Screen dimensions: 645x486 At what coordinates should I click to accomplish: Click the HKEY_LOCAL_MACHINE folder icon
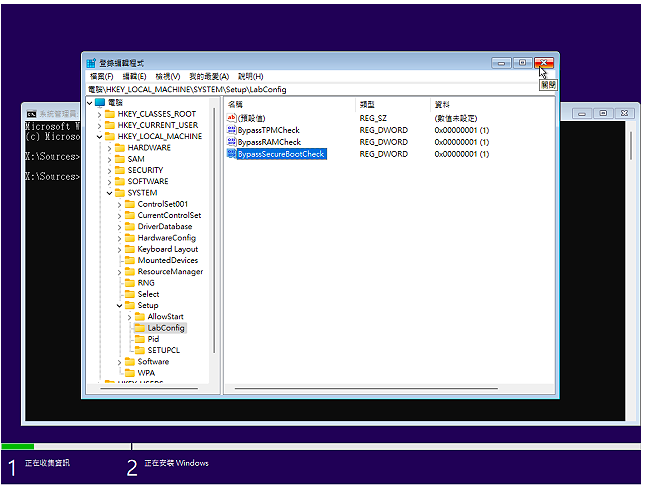click(x=110, y=136)
